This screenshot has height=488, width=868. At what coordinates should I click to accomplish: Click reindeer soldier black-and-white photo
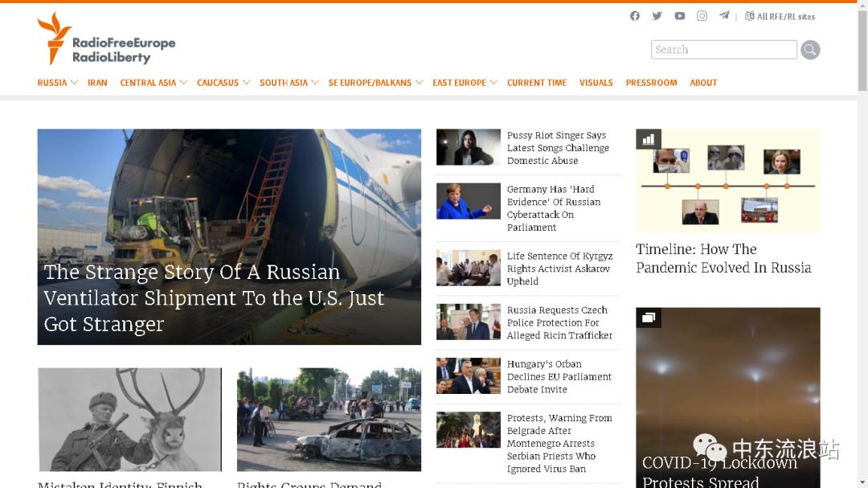pos(129,420)
